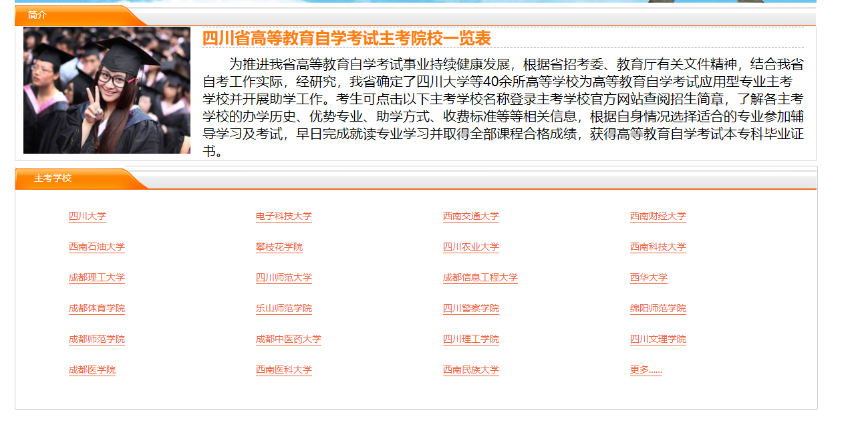Viewport: 868px width, 425px height.
Task: Click the 西南财经大学 link
Action: coord(658,217)
